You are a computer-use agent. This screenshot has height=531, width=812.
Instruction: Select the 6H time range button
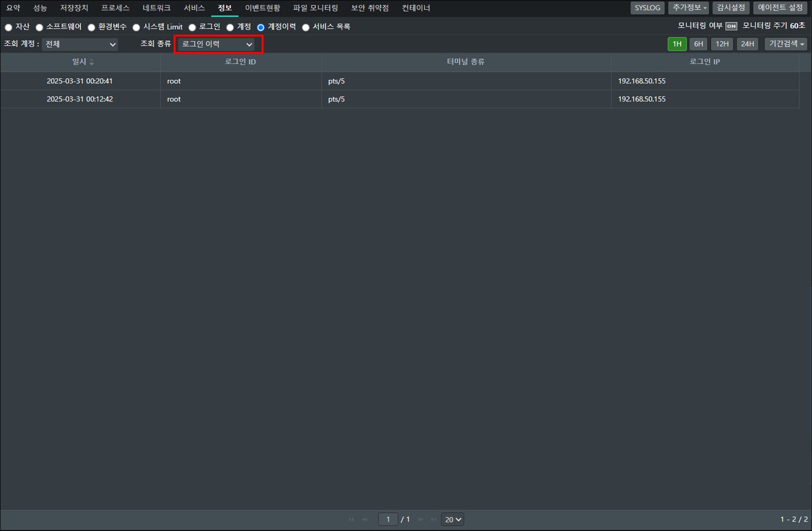[698, 44]
